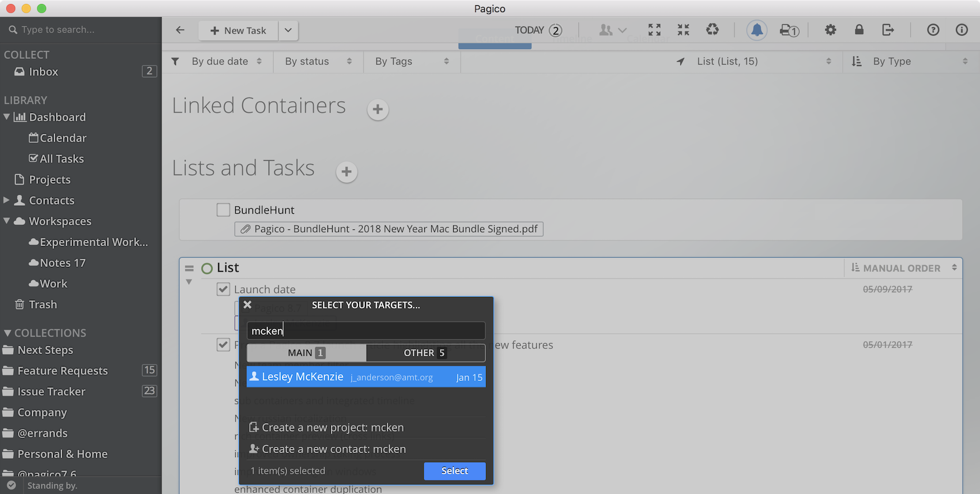980x494 pixels.
Task: Add a linked container with plus button
Action: (x=378, y=109)
